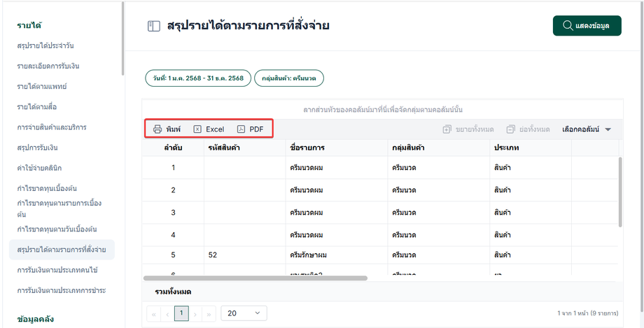This screenshot has width=644, height=328.
Task: Open รายได้ตามสื่อ in the sidebar
Action: pos(37,107)
